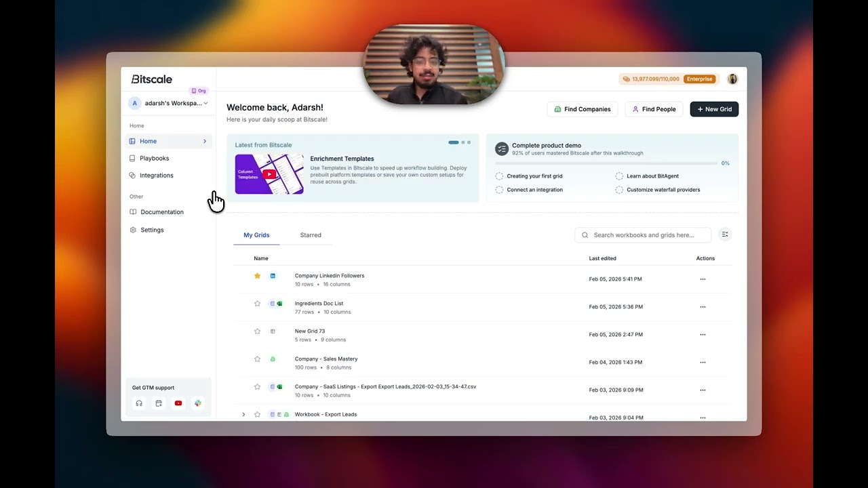Toggle the Connect an integration step
Image resolution: width=868 pixels, height=488 pixels.
pyautogui.click(x=499, y=190)
